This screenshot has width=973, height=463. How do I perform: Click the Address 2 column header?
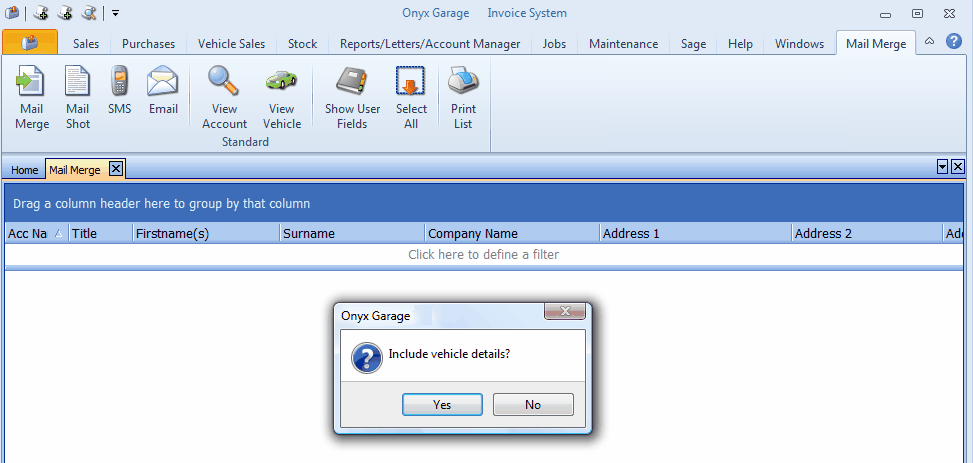867,233
